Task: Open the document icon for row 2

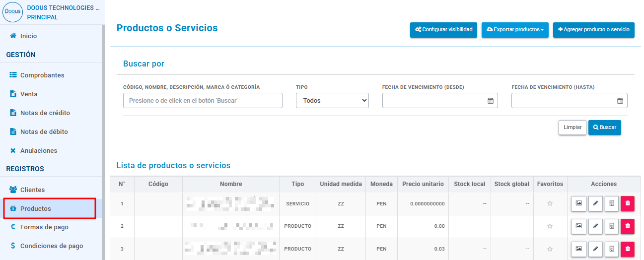Action: [612, 226]
